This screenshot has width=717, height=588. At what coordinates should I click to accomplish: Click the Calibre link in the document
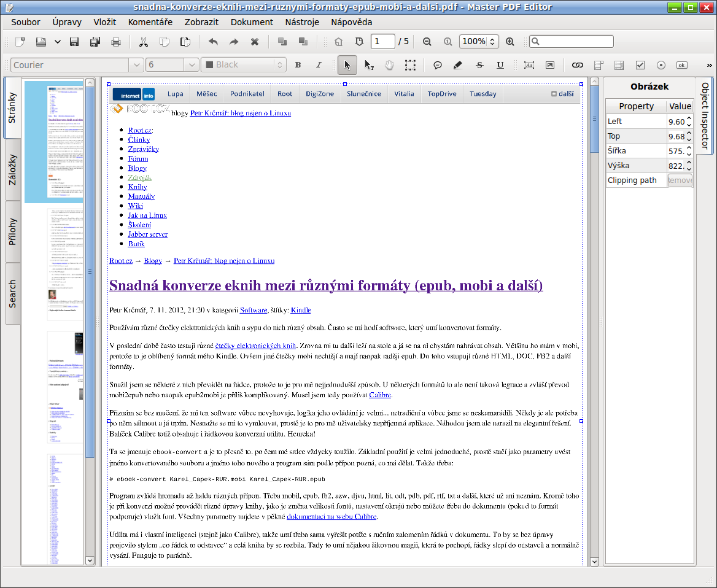coord(379,395)
